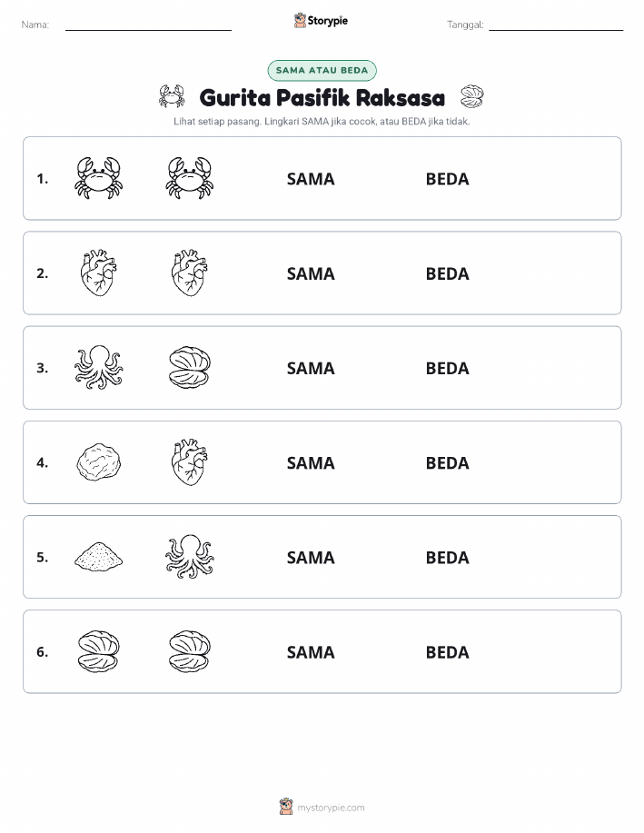This screenshot has height=833, width=644.
Task: Click the rock picture in row 4
Action: 98,462
